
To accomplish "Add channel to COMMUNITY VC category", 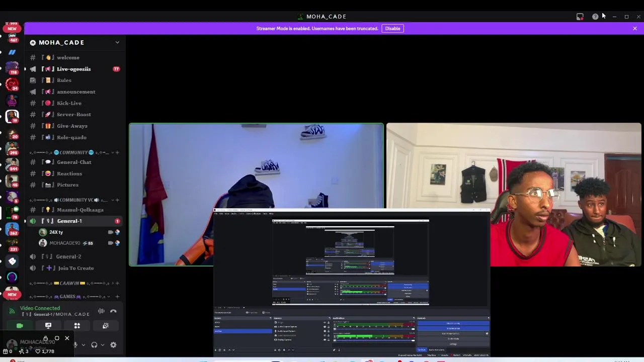I will (x=117, y=200).
